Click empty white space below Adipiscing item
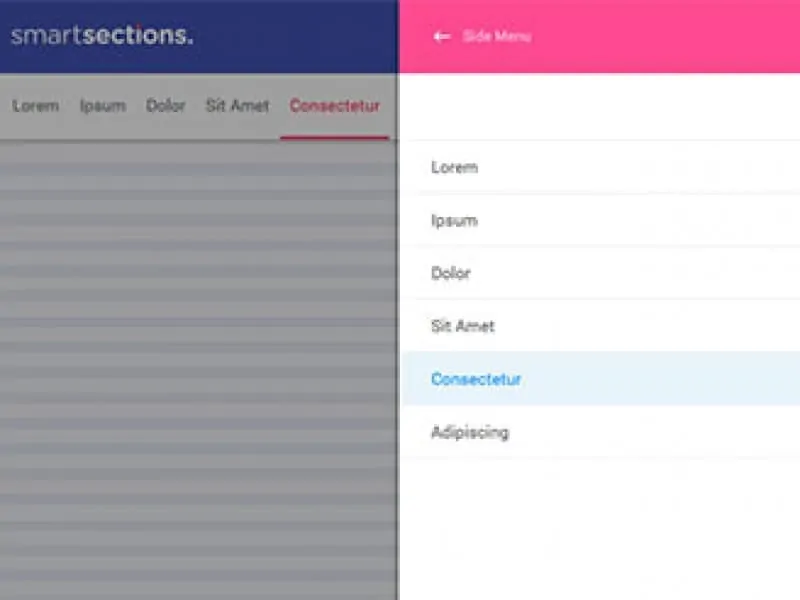This screenshot has height=600, width=800. pos(600,530)
